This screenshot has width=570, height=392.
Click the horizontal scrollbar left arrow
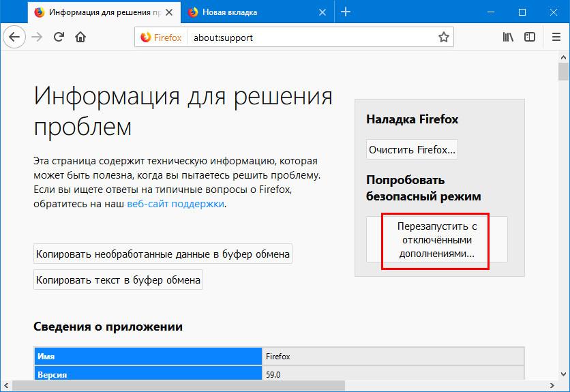tap(6, 385)
